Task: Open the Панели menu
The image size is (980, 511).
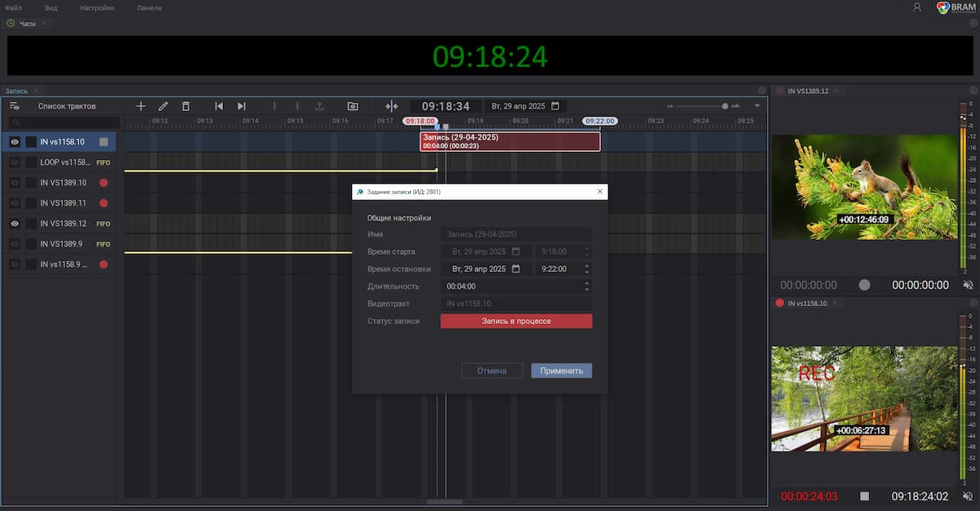Action: [x=149, y=7]
